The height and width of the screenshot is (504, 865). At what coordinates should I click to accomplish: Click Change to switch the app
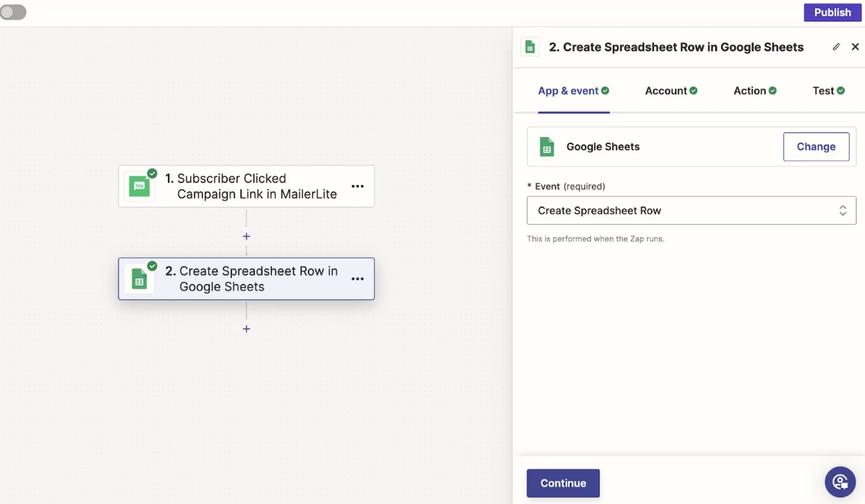pos(816,147)
